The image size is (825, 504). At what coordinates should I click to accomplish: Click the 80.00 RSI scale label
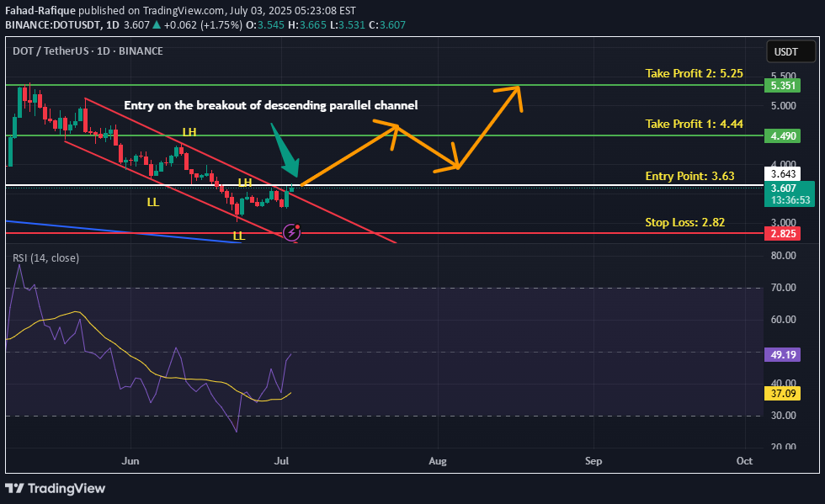tap(784, 255)
